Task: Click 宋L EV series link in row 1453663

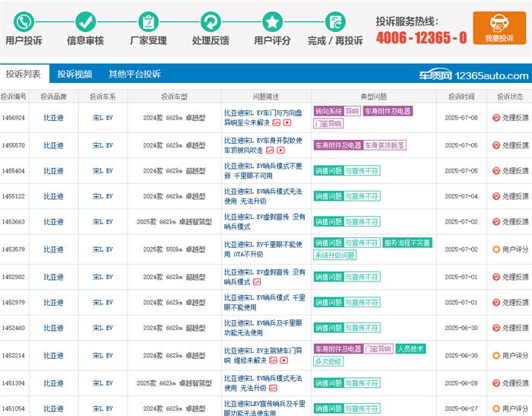Action: coord(103,222)
